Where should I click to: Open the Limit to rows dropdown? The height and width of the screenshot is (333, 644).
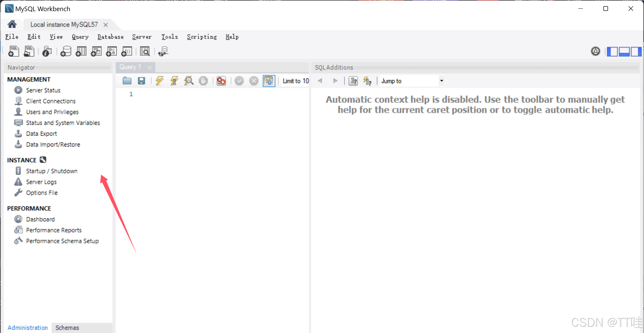[x=296, y=81]
